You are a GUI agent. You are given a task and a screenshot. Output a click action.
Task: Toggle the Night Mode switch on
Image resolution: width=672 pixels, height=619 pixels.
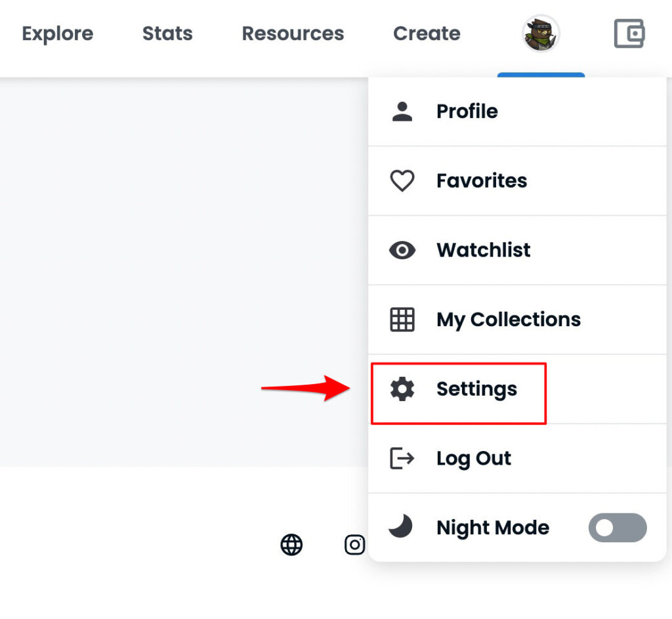tap(618, 528)
